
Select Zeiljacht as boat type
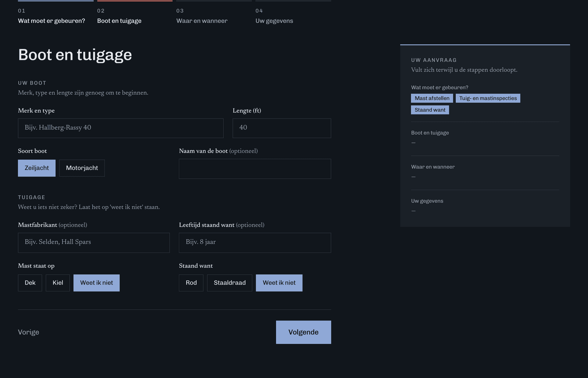(37, 168)
